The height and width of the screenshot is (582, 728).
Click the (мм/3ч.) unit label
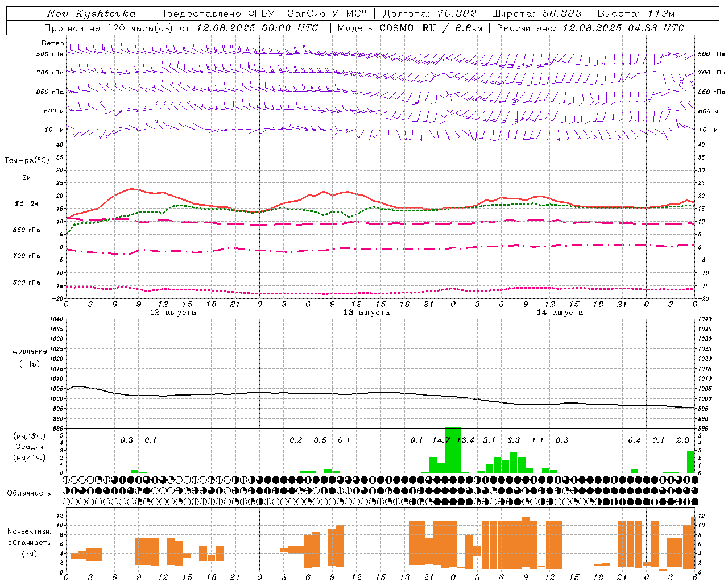coord(29,436)
